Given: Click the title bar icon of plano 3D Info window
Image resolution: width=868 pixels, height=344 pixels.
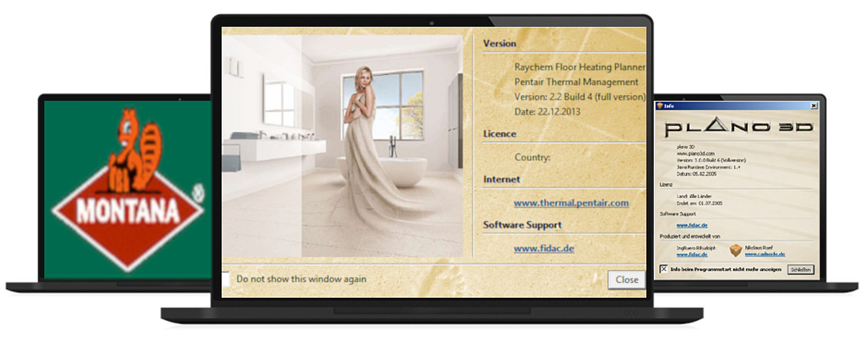Looking at the screenshot, I should pyautogui.click(x=659, y=106).
